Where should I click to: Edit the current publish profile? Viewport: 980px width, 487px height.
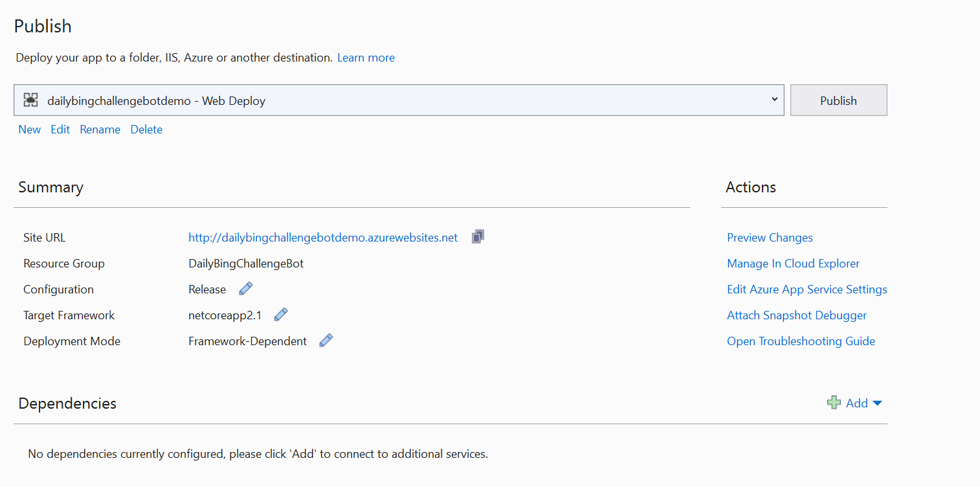click(60, 130)
